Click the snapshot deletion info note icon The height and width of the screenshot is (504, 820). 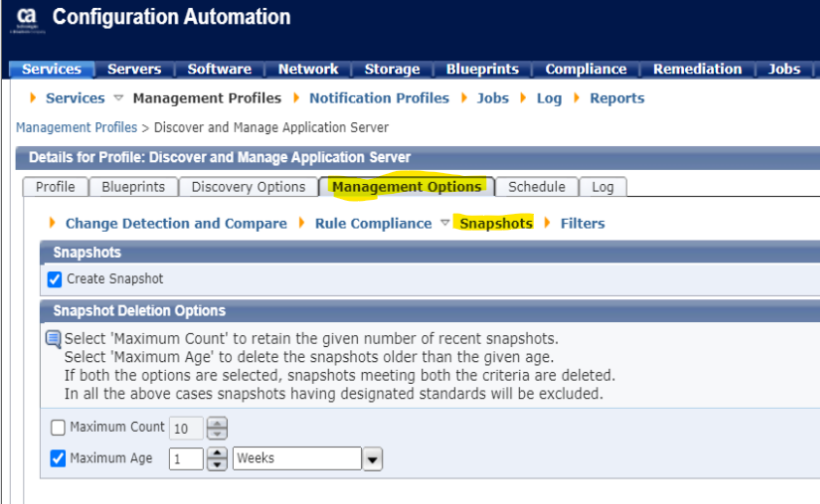53,339
